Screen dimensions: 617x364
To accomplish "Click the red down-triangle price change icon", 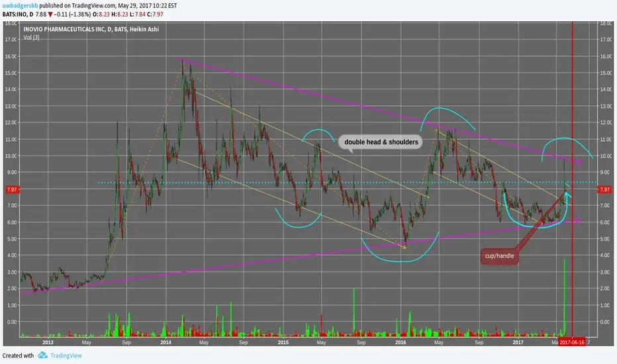I will [x=50, y=15].
